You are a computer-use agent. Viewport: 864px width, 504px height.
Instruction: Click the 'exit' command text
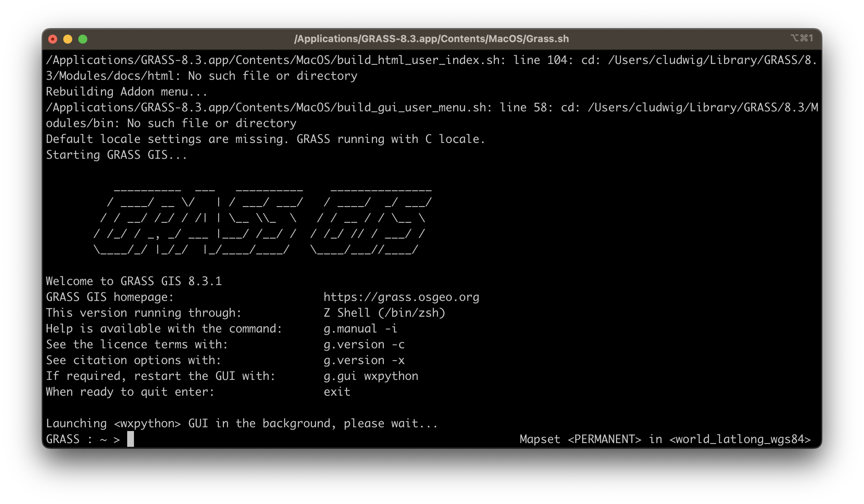point(337,392)
